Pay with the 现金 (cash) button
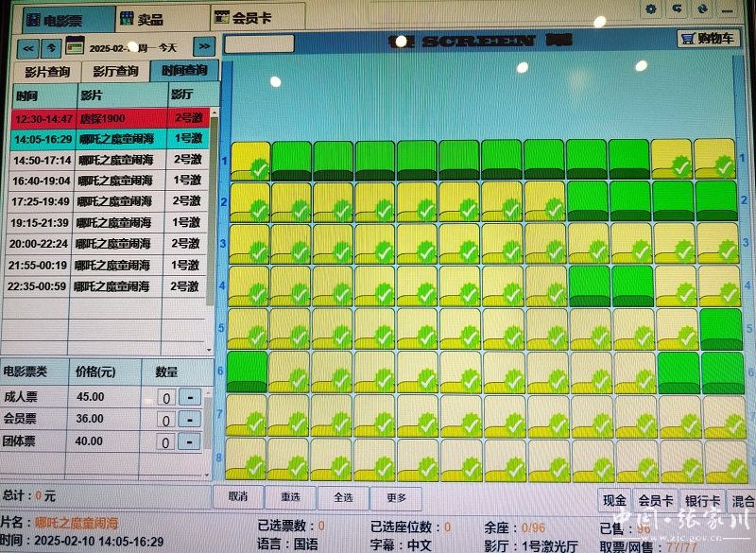 pyautogui.click(x=614, y=501)
